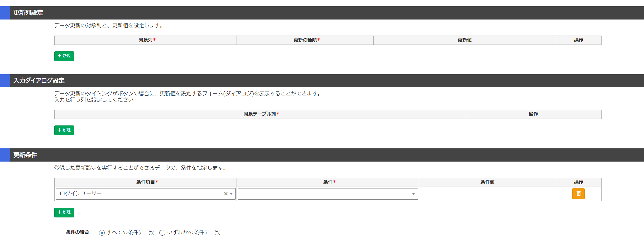Click the plus icon on 更新列設定 新規 button

point(59,56)
